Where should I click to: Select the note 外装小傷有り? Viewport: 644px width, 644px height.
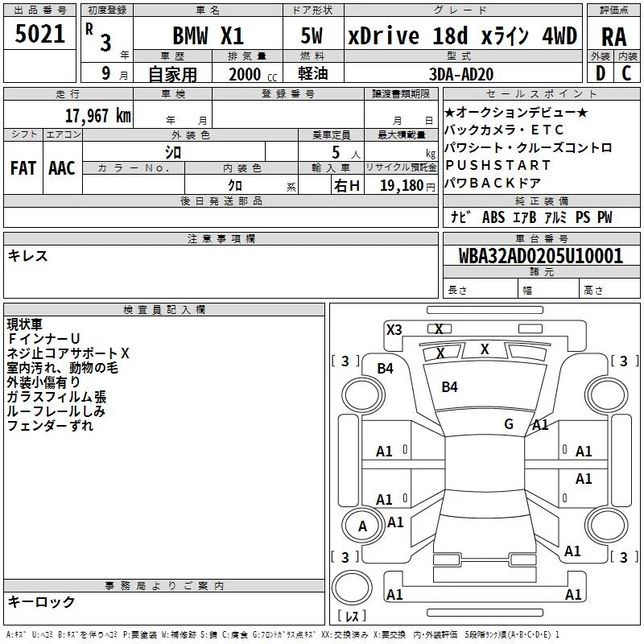coord(43,382)
